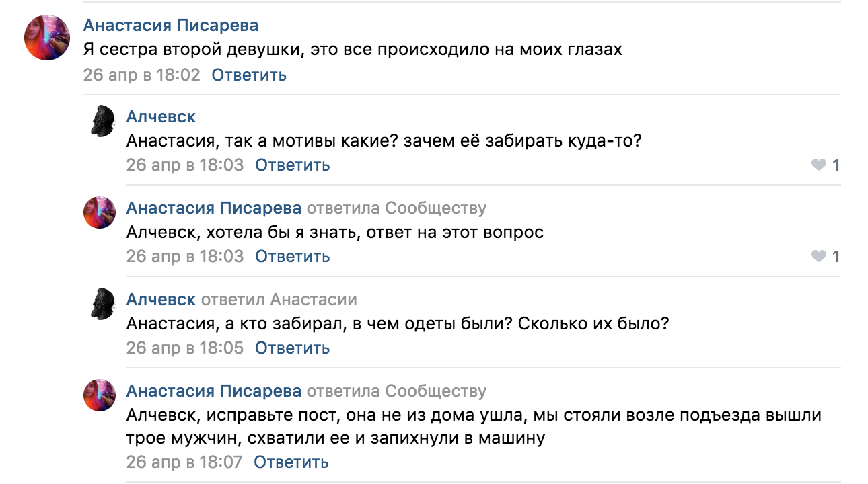Open Анастасия Писарева's avatar on the top comment

(x=48, y=37)
